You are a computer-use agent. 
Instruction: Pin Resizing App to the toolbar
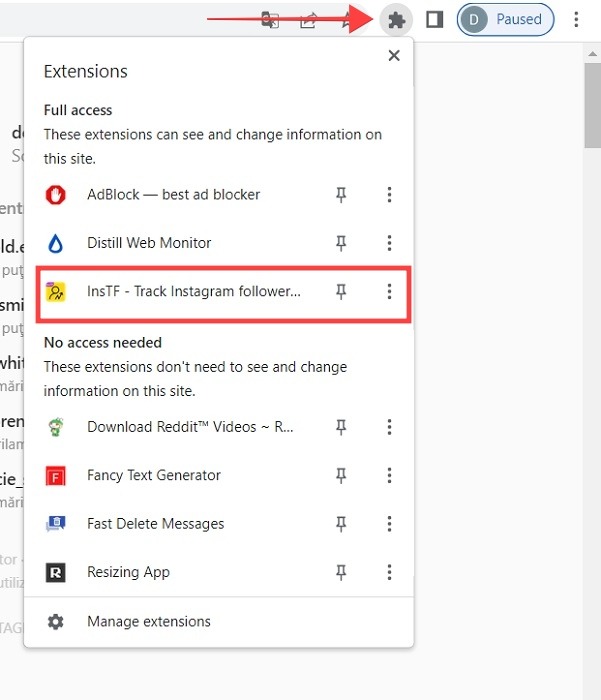[341, 572]
